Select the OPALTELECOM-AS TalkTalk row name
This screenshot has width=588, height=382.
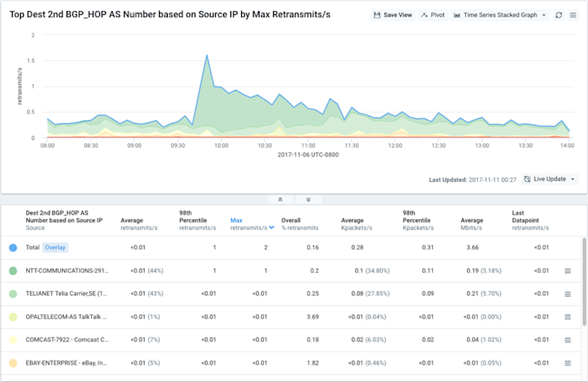tap(66, 317)
